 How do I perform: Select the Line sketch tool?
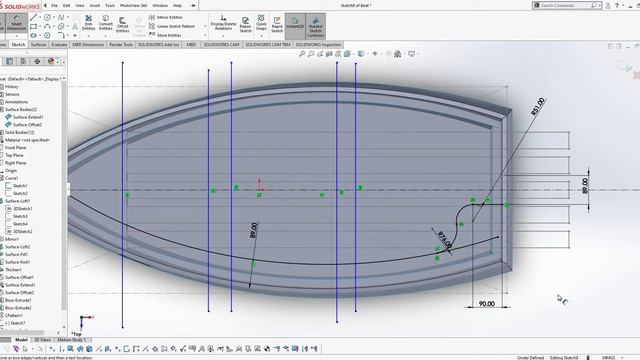tap(33, 17)
